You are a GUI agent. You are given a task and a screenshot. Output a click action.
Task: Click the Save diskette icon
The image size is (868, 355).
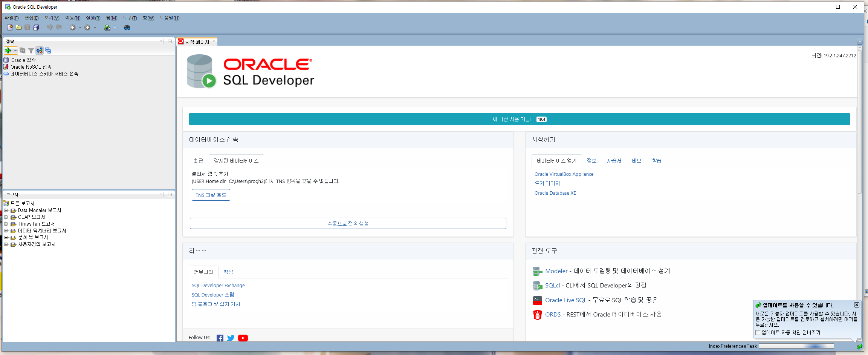click(27, 28)
